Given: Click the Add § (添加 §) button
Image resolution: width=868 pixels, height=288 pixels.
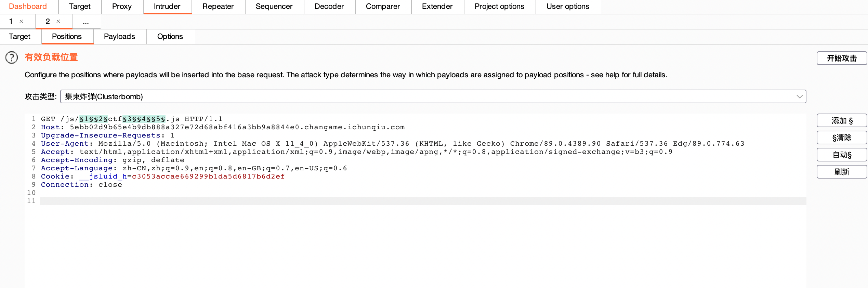Looking at the screenshot, I should (841, 121).
